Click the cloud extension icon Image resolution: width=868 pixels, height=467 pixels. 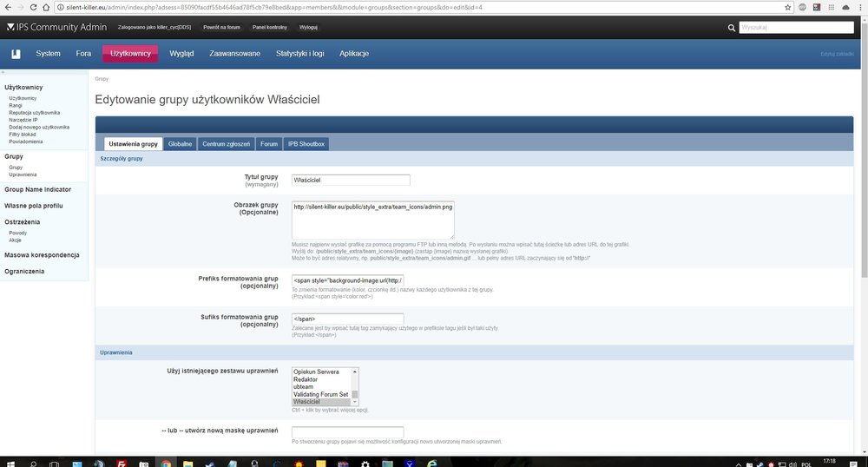tap(845, 7)
